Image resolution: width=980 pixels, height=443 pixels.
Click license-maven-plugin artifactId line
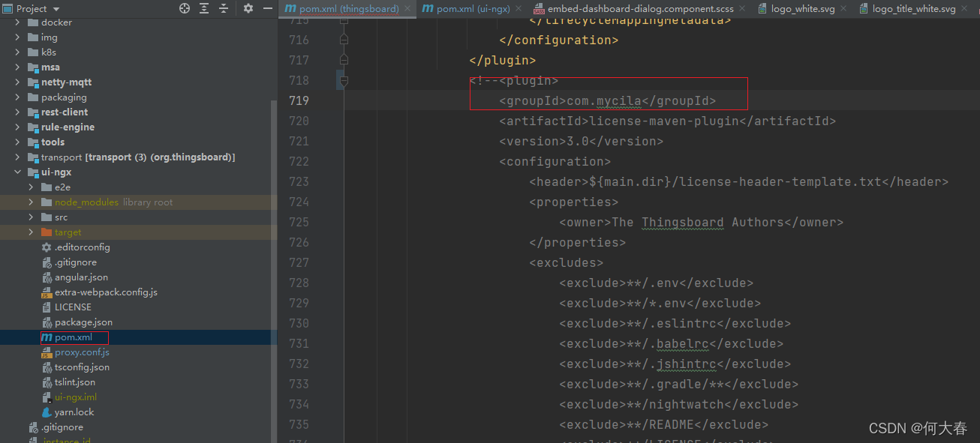667,121
